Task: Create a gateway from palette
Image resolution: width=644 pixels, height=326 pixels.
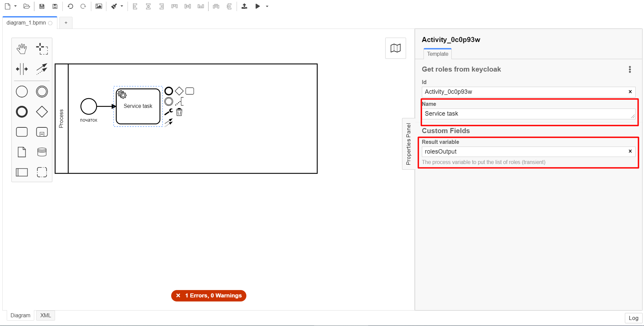Action: coord(42,112)
